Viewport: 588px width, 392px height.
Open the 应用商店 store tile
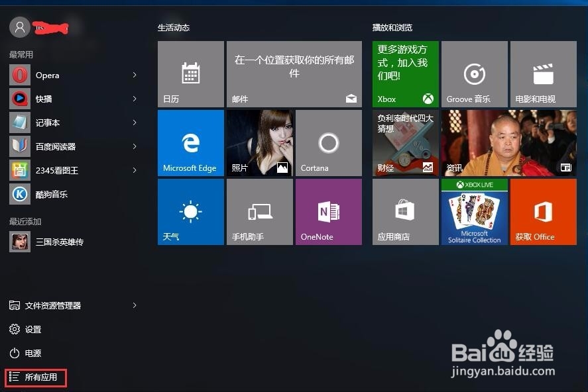406,212
